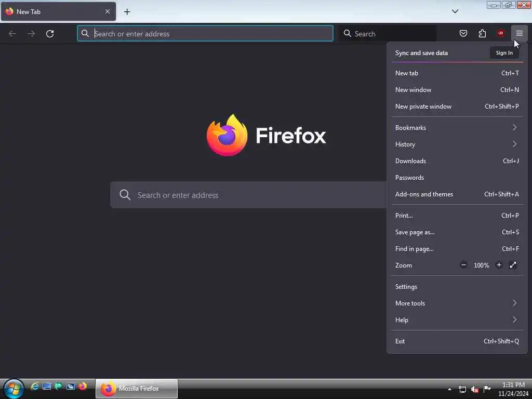Zoom out with the minus button
This screenshot has height=399, width=532.
tap(463, 265)
